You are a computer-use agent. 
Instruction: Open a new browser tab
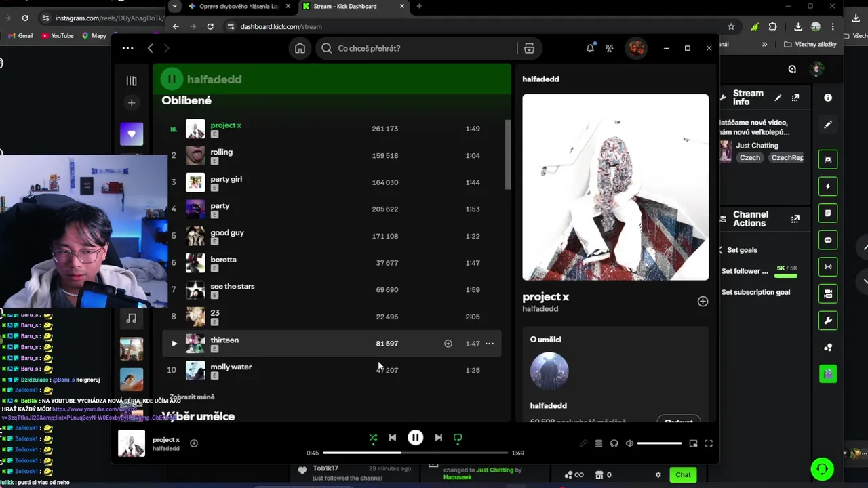(x=419, y=7)
